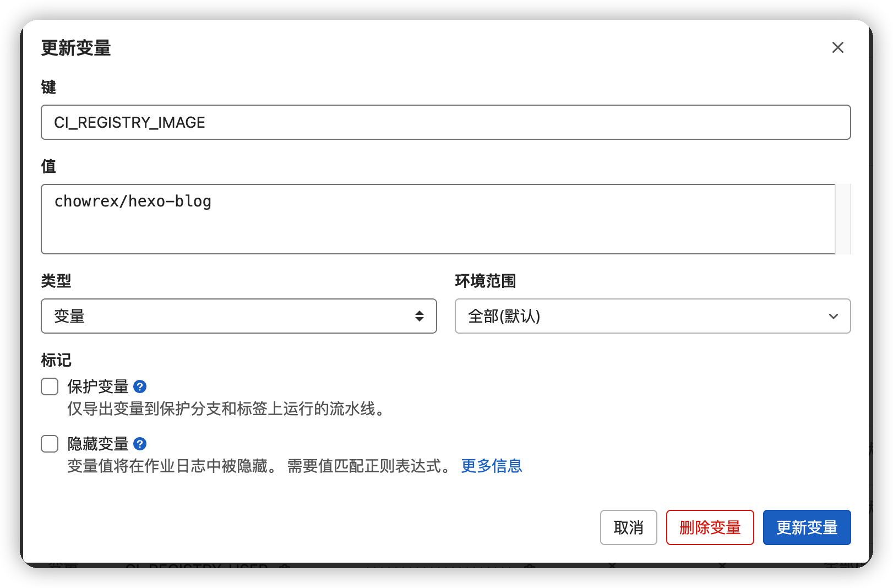The height and width of the screenshot is (588, 893).
Task: Click the help icon next to 保护变量
Action: (140, 387)
